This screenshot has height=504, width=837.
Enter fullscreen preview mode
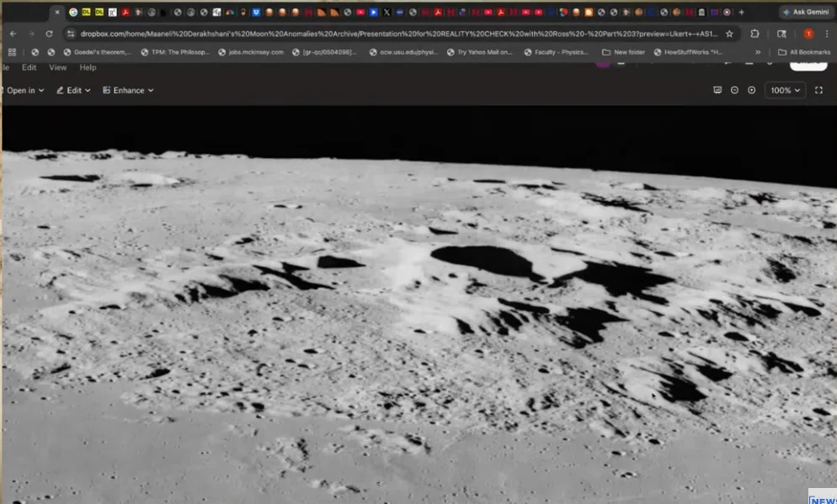(x=818, y=90)
